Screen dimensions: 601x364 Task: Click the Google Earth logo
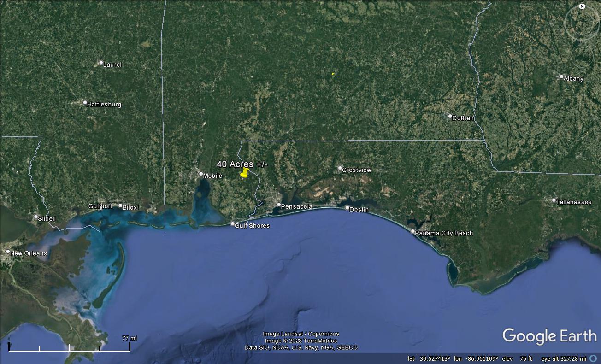[549, 336]
